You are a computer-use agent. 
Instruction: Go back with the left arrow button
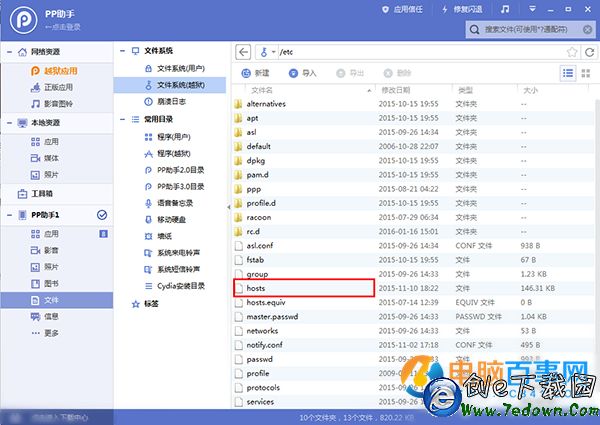(243, 52)
